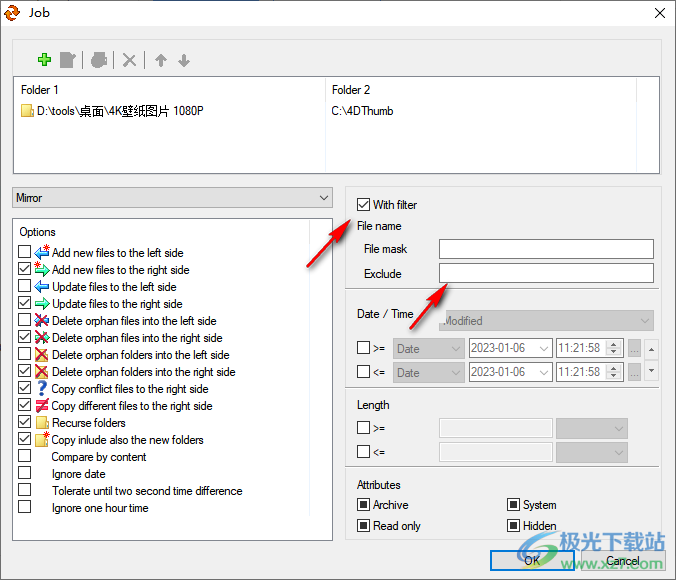Toggle the Read only attribute checkbox
The image size is (676, 580).
pyautogui.click(x=363, y=526)
